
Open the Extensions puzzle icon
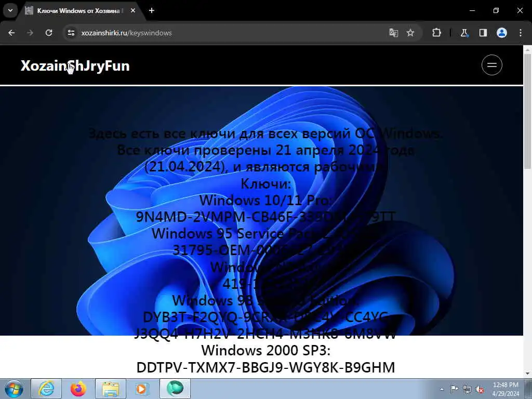tap(436, 33)
